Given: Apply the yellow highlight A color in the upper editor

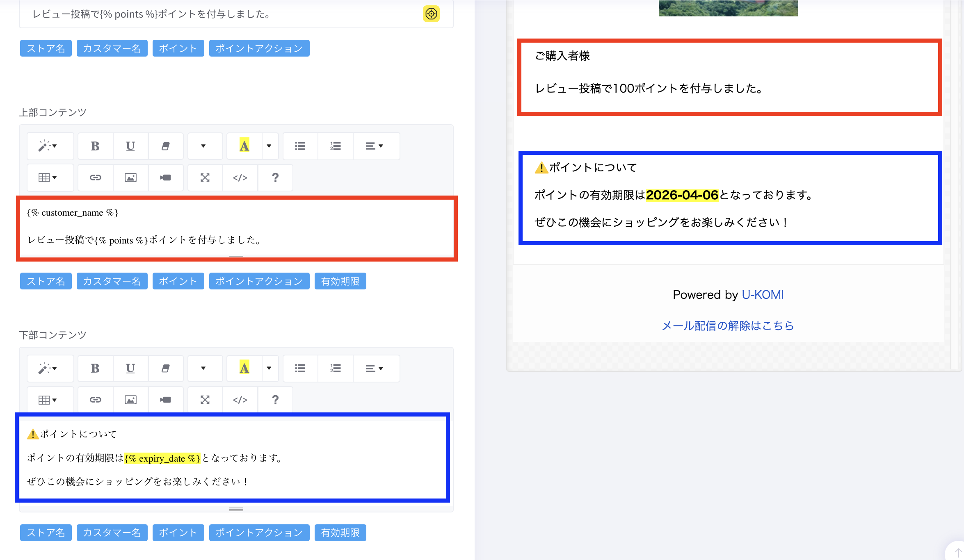Looking at the screenshot, I should point(244,146).
